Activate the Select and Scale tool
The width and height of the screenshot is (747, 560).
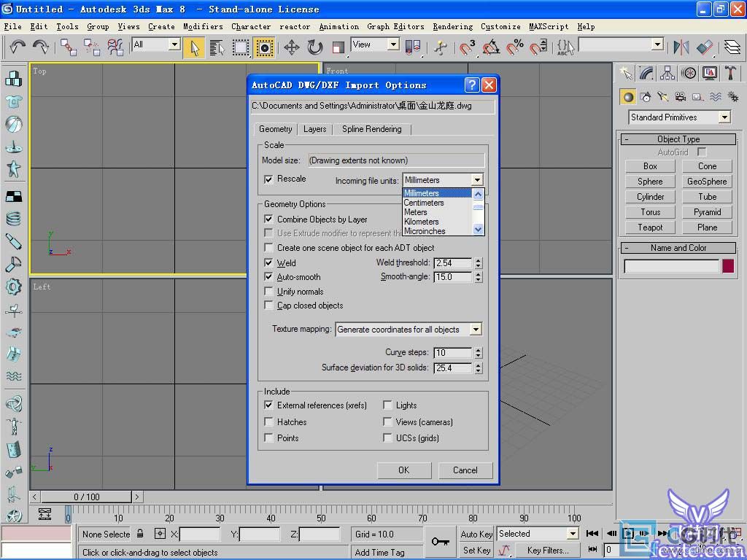tap(338, 47)
